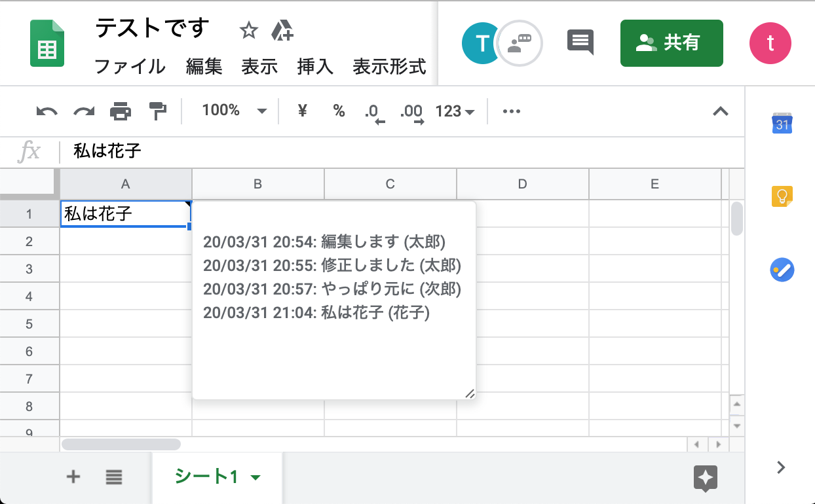Screen dimensions: 815x504
Task: Hide the side panel with the arrow
Action: pyautogui.click(x=781, y=467)
